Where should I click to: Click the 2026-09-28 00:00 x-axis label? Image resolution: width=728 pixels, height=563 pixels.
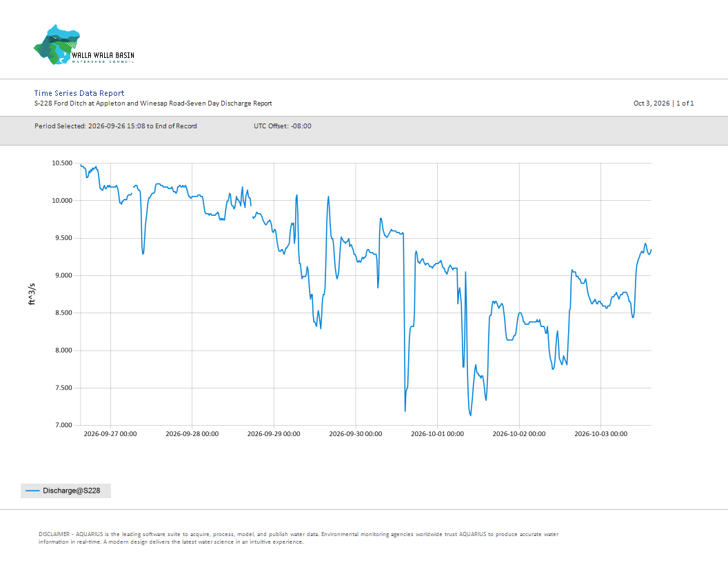(x=192, y=434)
